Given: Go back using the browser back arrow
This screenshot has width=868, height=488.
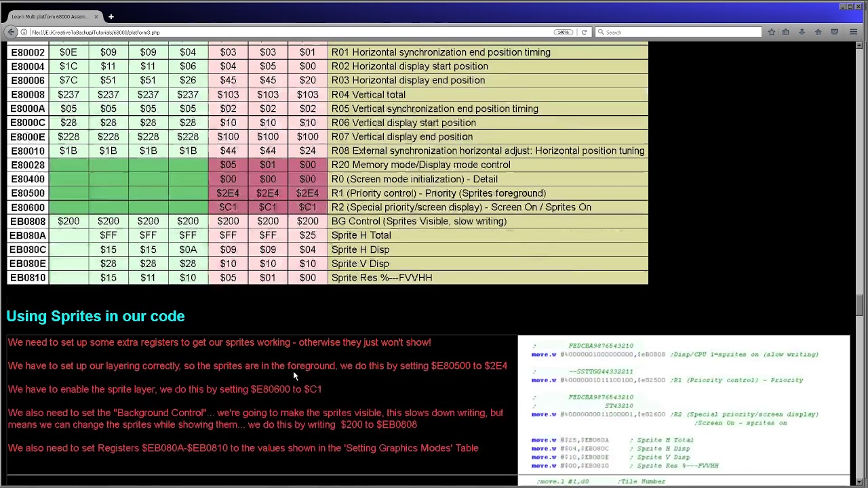Looking at the screenshot, I should (x=11, y=32).
